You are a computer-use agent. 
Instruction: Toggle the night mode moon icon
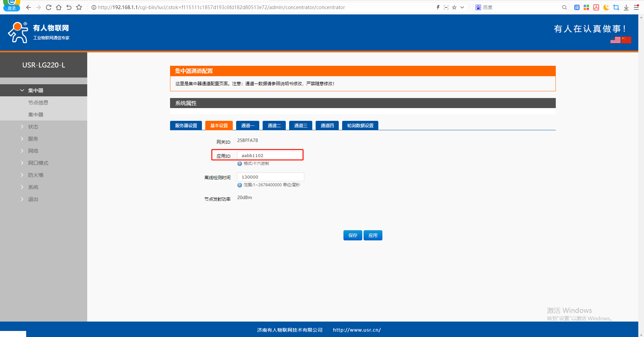[606, 7]
